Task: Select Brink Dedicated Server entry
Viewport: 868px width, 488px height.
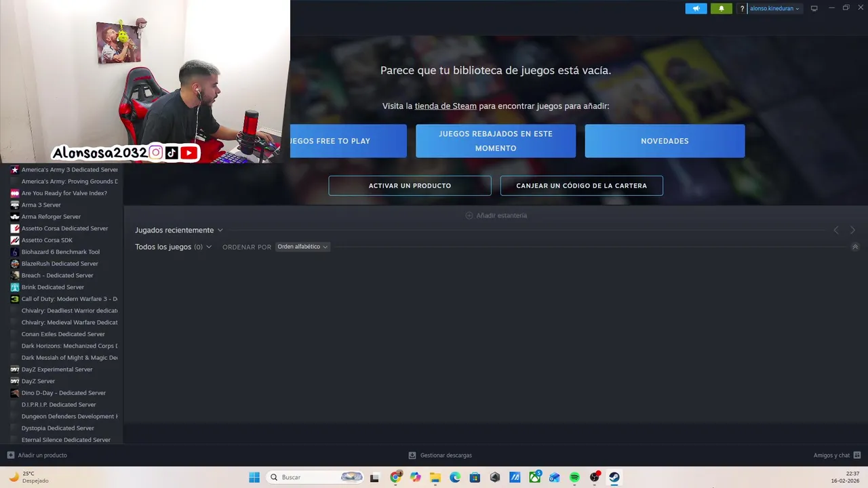Action: [64, 287]
